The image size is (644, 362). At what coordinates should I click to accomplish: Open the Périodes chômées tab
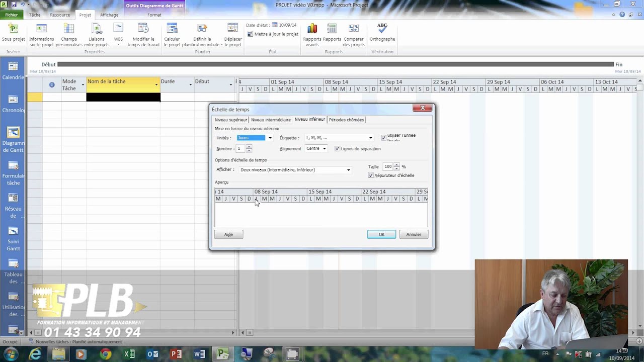pyautogui.click(x=346, y=120)
